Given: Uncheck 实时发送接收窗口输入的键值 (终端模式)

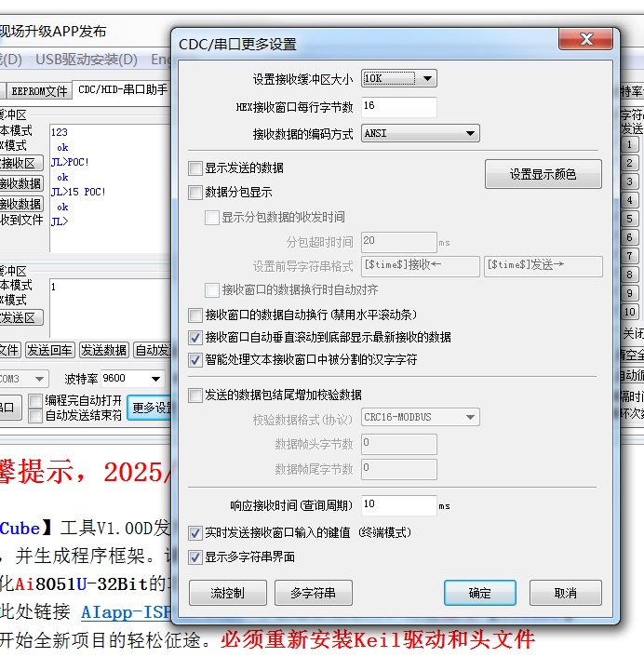Looking at the screenshot, I should [195, 533].
